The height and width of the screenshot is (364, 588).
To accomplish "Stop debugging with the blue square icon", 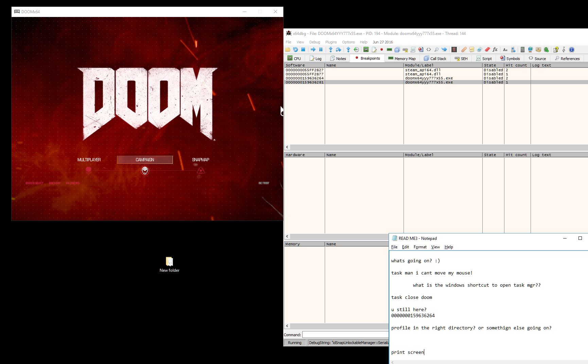I will pos(303,50).
